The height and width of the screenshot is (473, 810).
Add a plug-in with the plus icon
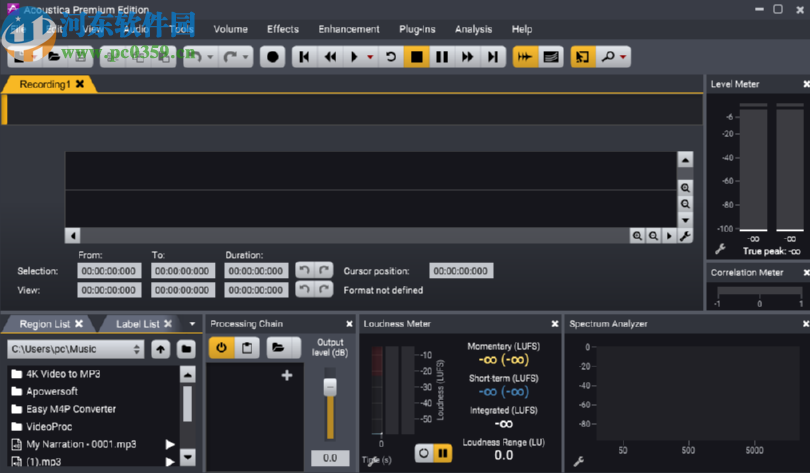point(287,375)
